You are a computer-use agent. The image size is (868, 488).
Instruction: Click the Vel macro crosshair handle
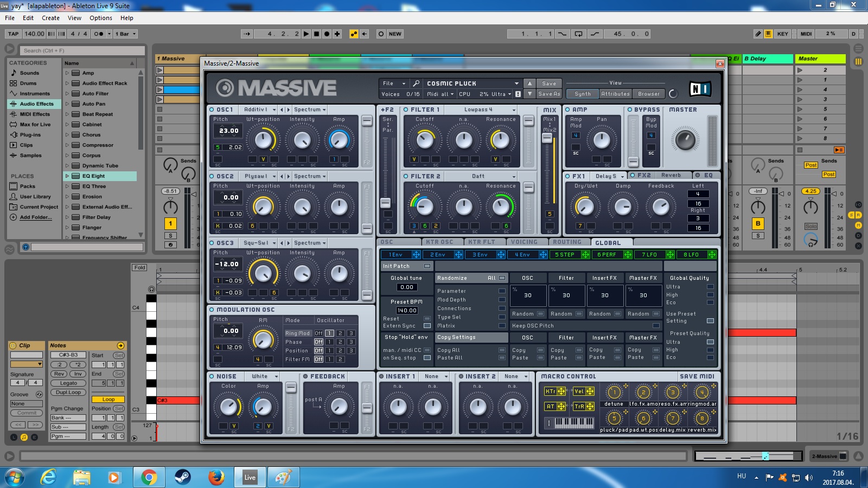[x=590, y=391]
